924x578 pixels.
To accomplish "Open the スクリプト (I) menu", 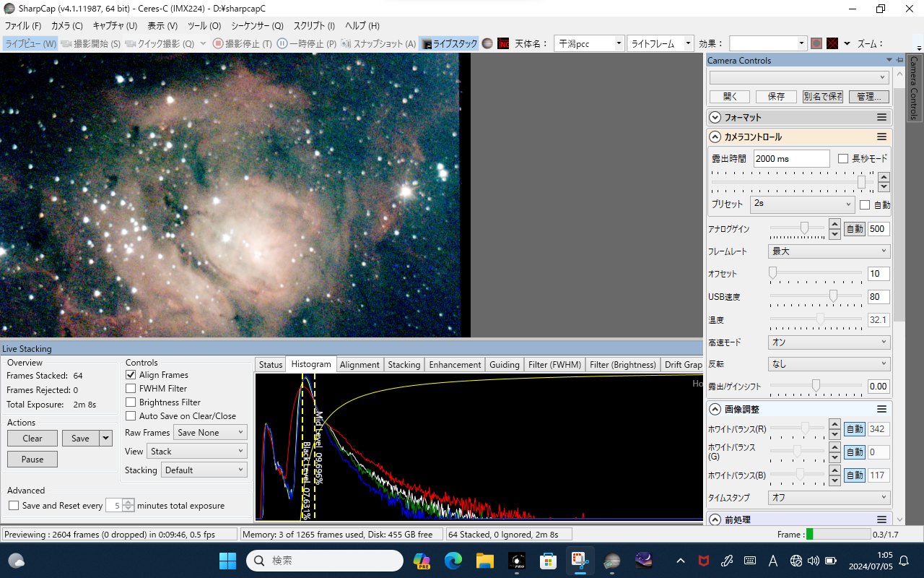I will [x=314, y=25].
